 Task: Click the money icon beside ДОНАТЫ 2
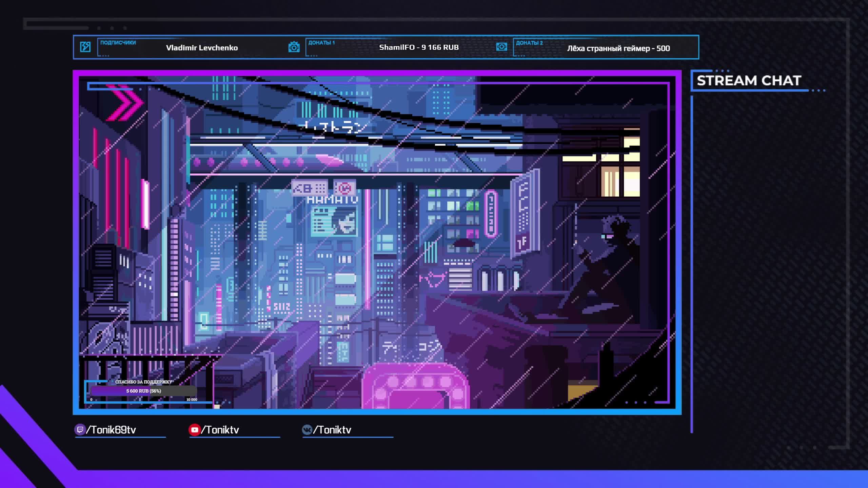click(x=501, y=47)
